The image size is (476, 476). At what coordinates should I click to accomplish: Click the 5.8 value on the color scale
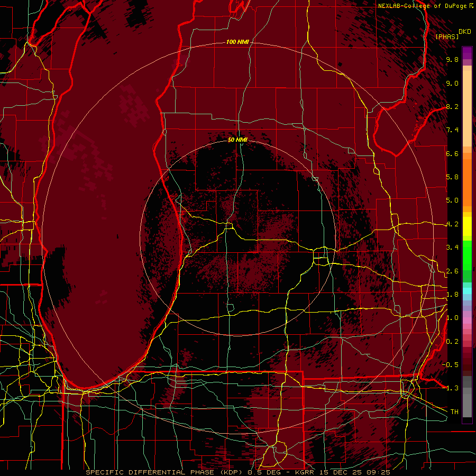pyautogui.click(x=452, y=177)
